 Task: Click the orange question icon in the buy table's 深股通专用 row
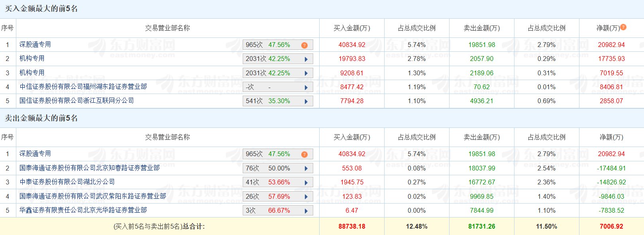(x=304, y=45)
